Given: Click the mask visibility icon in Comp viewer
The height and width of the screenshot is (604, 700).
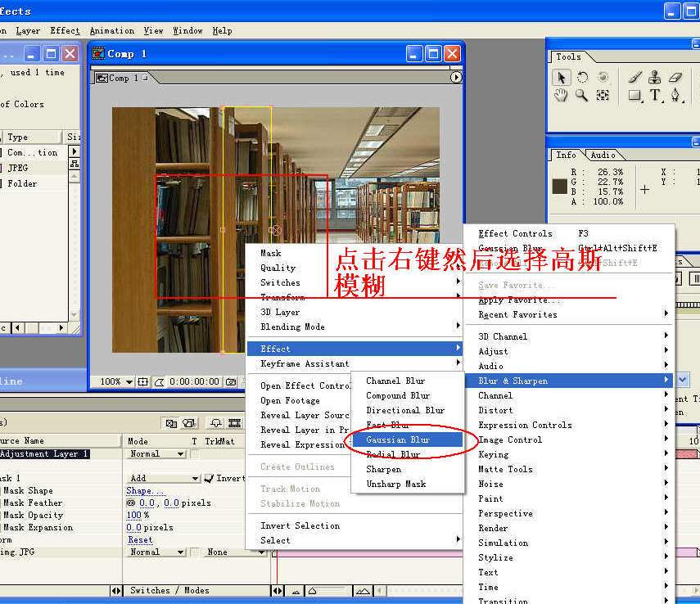Looking at the screenshot, I should pyautogui.click(x=160, y=382).
